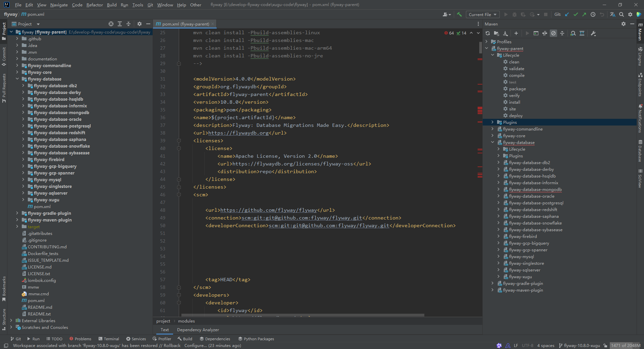Open Maven dependency analyzer icon
Viewport: 644px width, 349px height.
pos(573,33)
